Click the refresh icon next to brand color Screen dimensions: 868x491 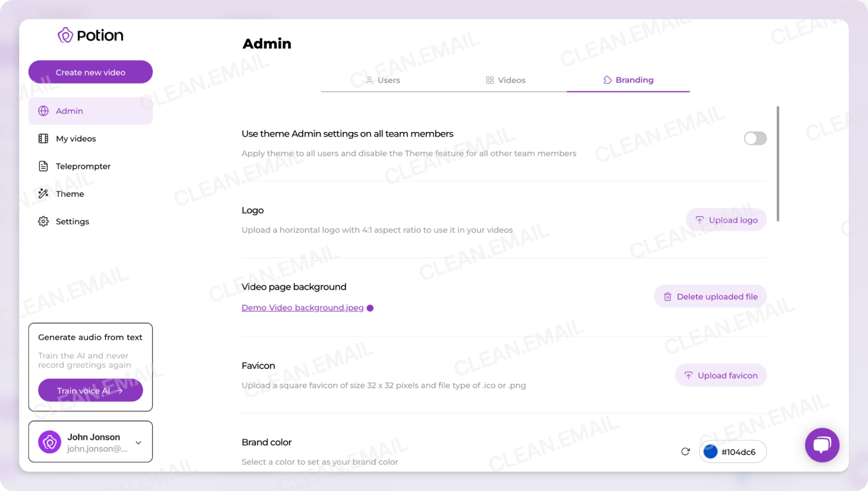pos(686,451)
